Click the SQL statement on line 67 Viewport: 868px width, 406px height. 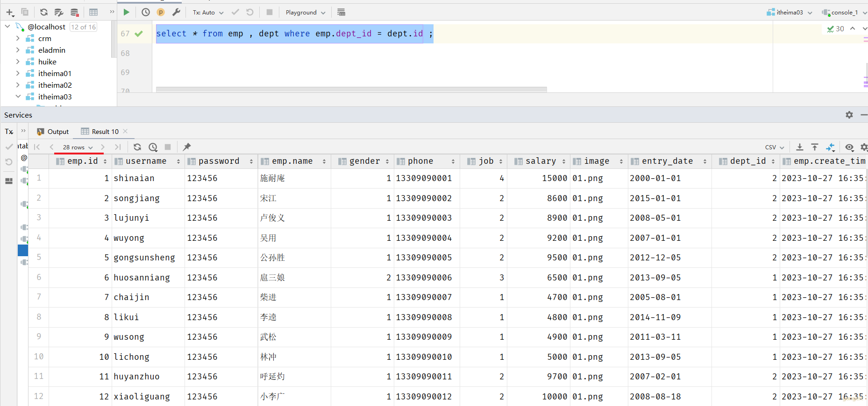294,34
